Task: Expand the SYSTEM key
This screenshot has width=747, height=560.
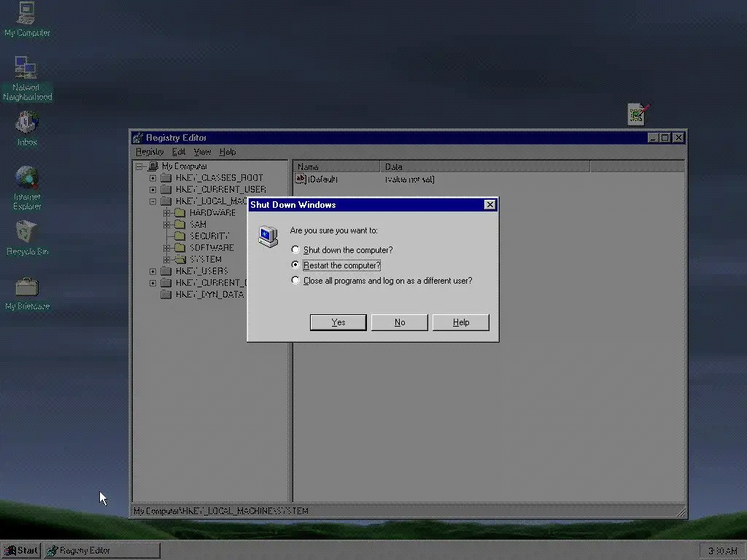Action: [166, 260]
